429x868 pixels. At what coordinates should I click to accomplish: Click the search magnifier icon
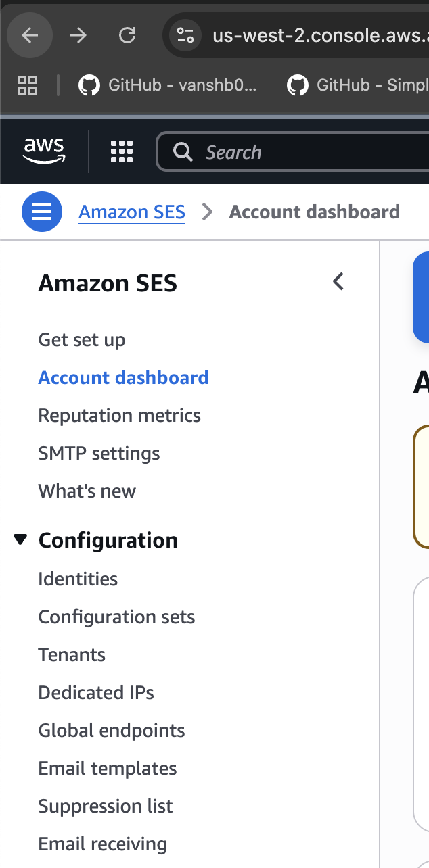point(182,152)
